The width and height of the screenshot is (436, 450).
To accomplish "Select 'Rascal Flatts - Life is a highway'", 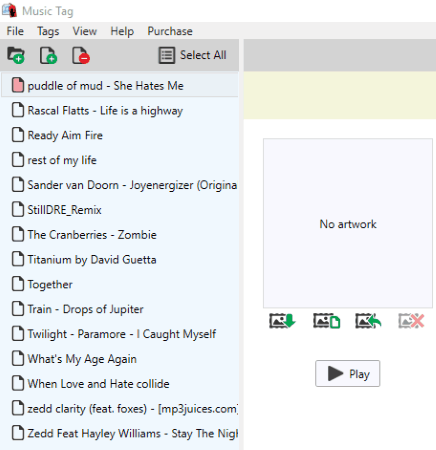I will point(119,110).
